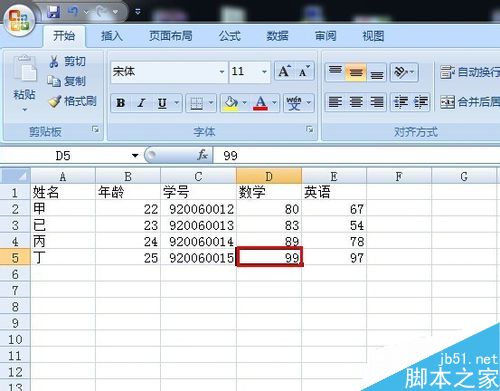Align text left
Screen dimensions: 500x391
pyautogui.click(x=335, y=102)
